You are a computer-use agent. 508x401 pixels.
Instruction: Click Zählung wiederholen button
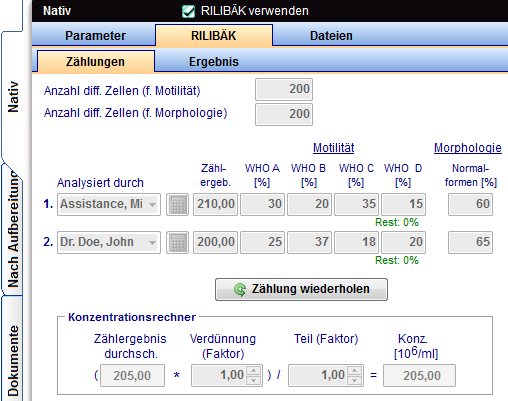click(x=301, y=289)
